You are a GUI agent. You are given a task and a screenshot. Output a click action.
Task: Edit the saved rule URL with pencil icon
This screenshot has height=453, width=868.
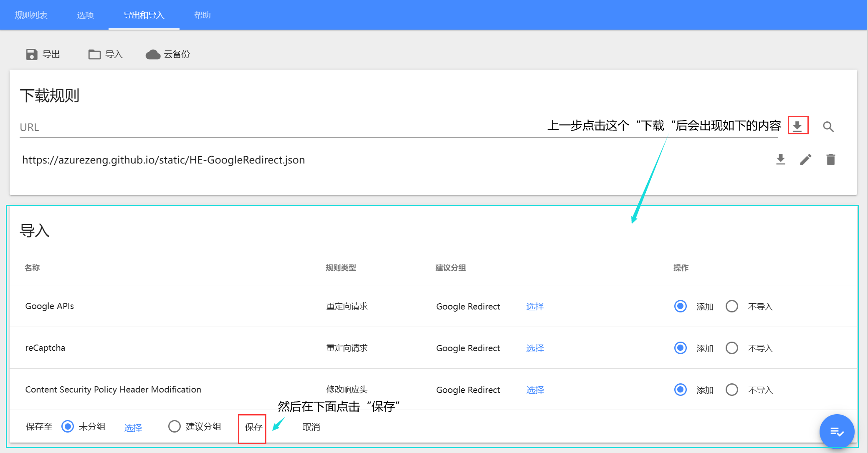pyautogui.click(x=805, y=159)
